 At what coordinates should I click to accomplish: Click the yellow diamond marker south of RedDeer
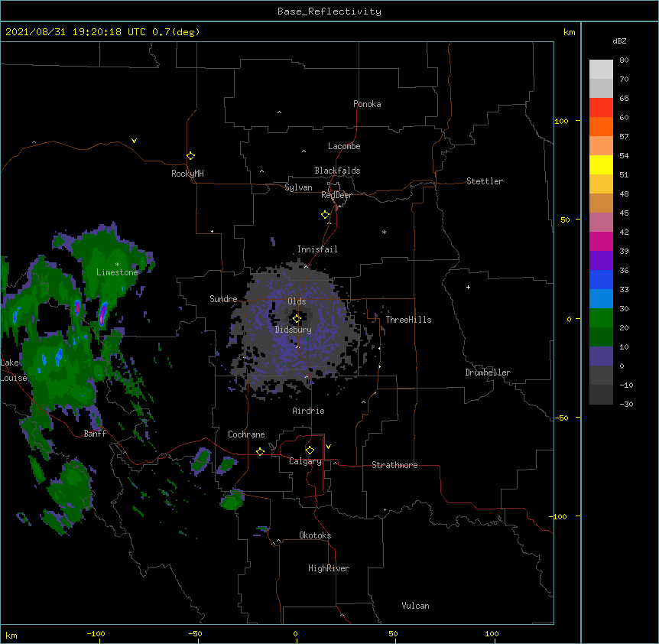click(326, 215)
